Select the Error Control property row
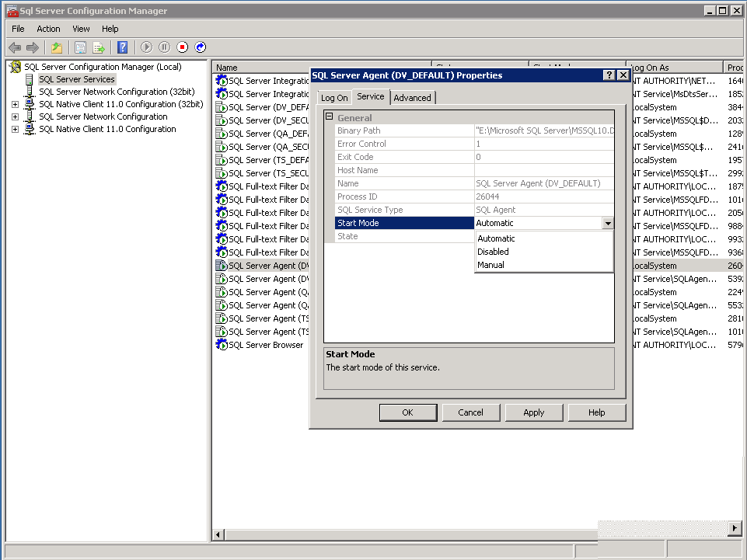The width and height of the screenshot is (747, 560). tap(474, 144)
